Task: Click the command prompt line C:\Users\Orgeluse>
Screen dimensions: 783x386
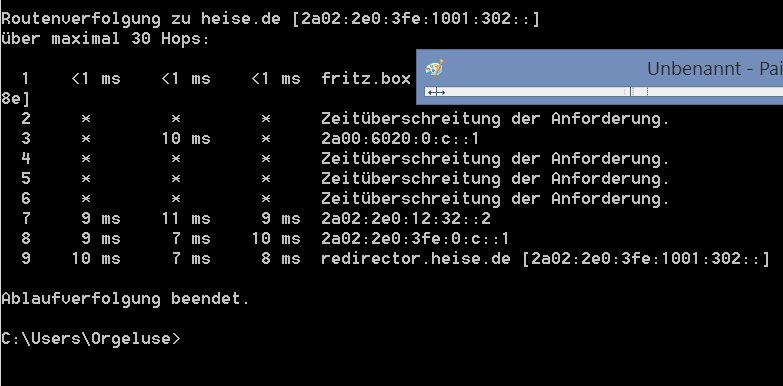Action: pyautogui.click(x=91, y=339)
